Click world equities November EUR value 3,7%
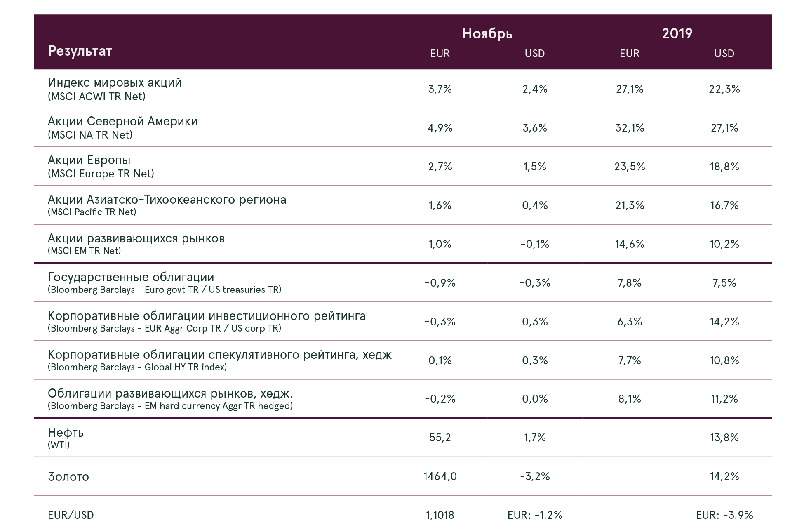This screenshot has height=532, width=804. tap(440, 89)
